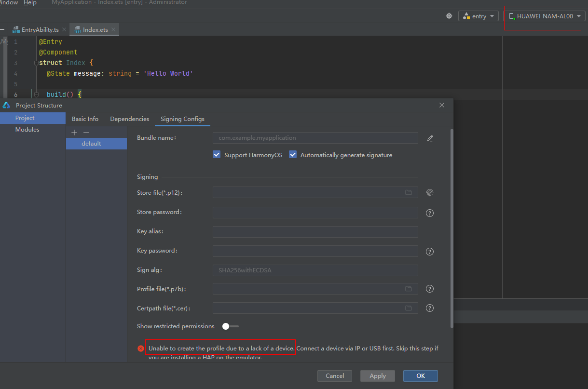The width and height of the screenshot is (588, 389).
Task: Select Project in the left sidebar
Action: (33, 118)
